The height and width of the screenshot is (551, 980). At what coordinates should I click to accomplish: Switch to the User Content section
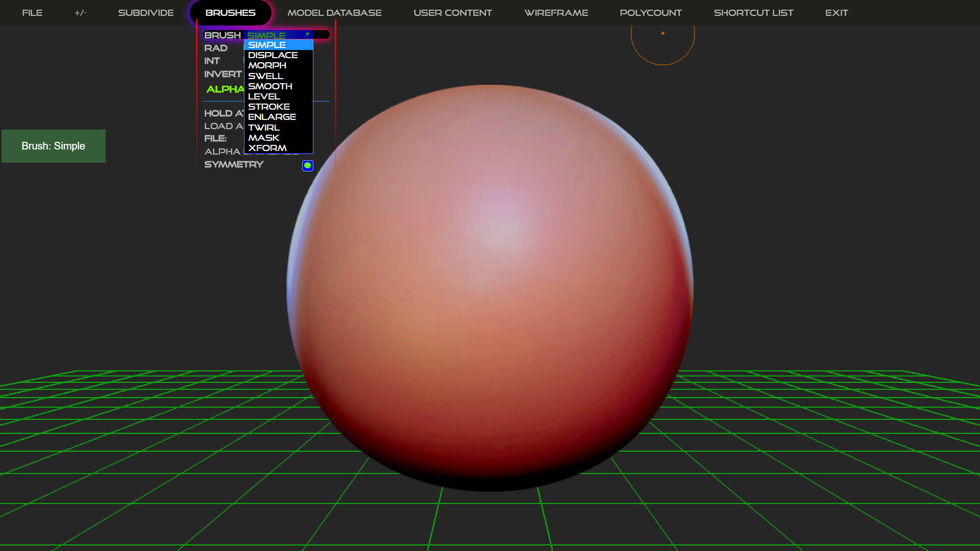tap(453, 12)
